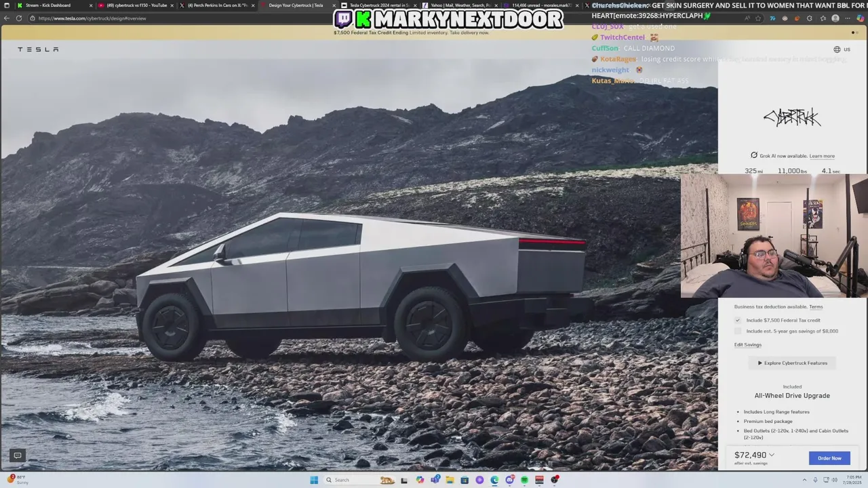Screen dimensions: 868x488
Task: Open the weather widget in taskbar
Action: 18,480
